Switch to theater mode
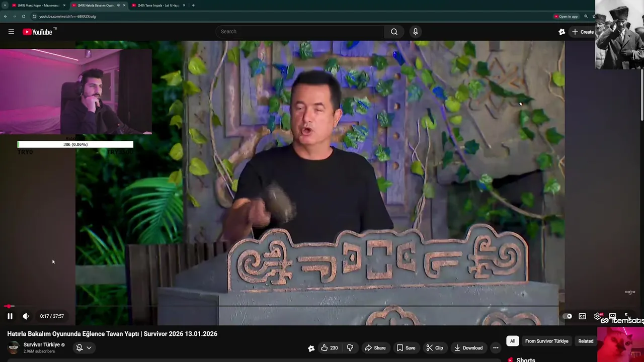Screen dimensions: 644x362 click(612, 316)
